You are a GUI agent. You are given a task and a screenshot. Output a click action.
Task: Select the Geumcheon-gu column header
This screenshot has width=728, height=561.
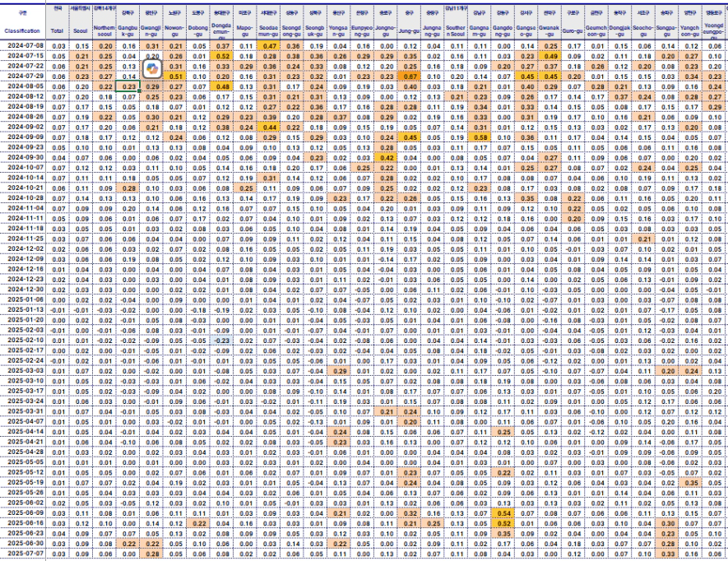[597, 31]
